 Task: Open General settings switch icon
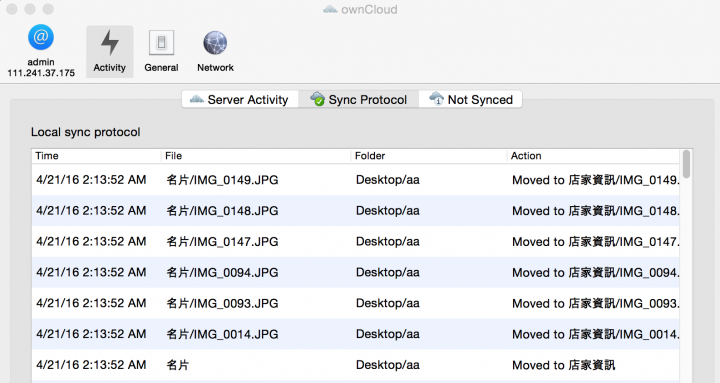tap(161, 43)
